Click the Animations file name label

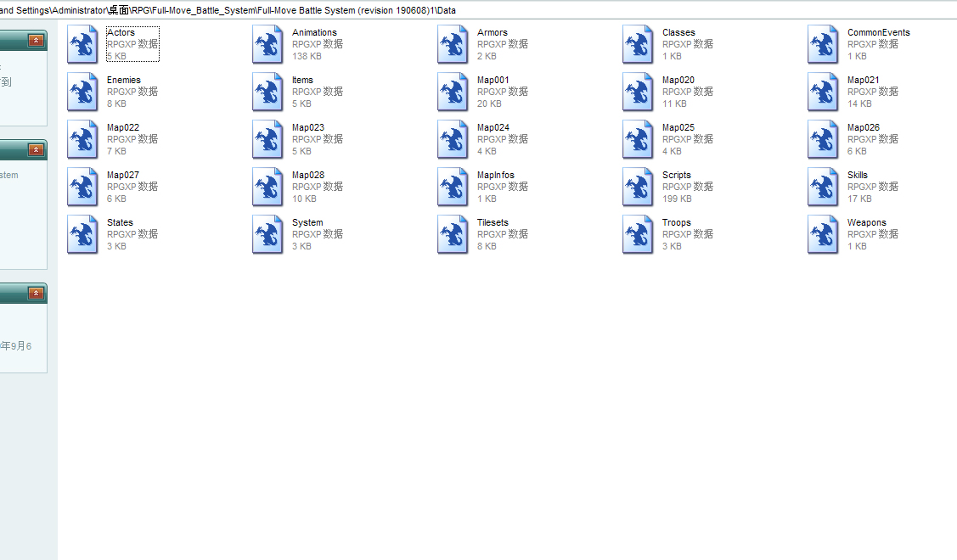coord(314,32)
